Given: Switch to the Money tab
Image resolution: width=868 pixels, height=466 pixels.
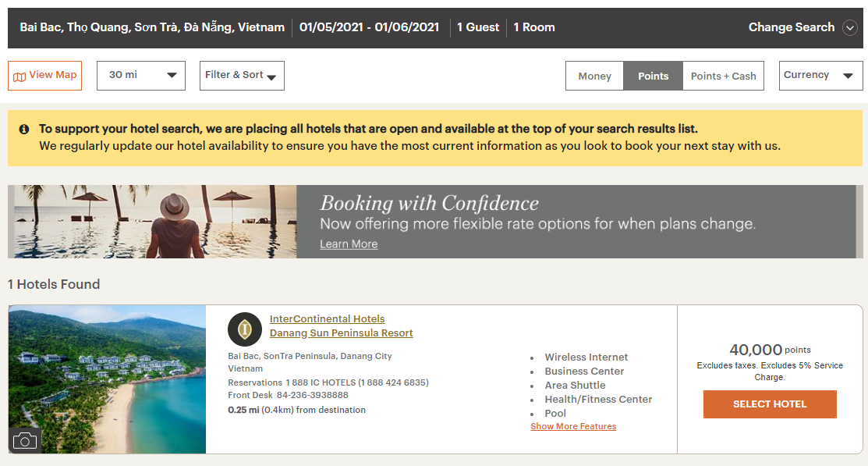Looking at the screenshot, I should click(x=594, y=76).
